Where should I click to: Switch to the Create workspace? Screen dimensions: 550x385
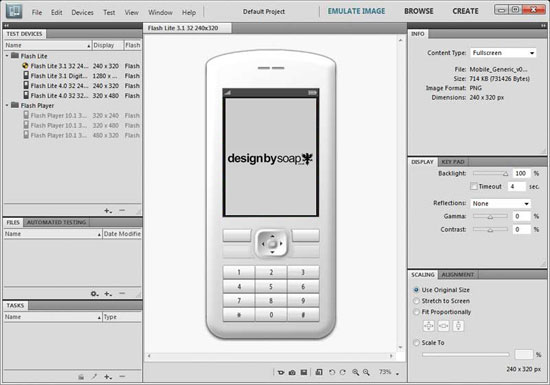[465, 11]
